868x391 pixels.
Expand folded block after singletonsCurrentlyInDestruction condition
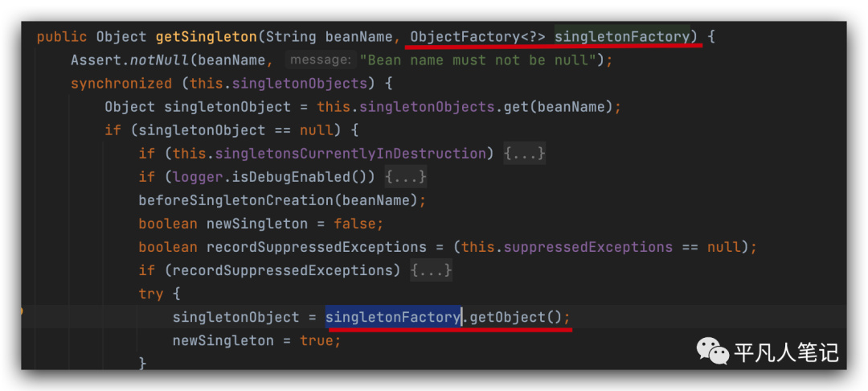(x=524, y=153)
